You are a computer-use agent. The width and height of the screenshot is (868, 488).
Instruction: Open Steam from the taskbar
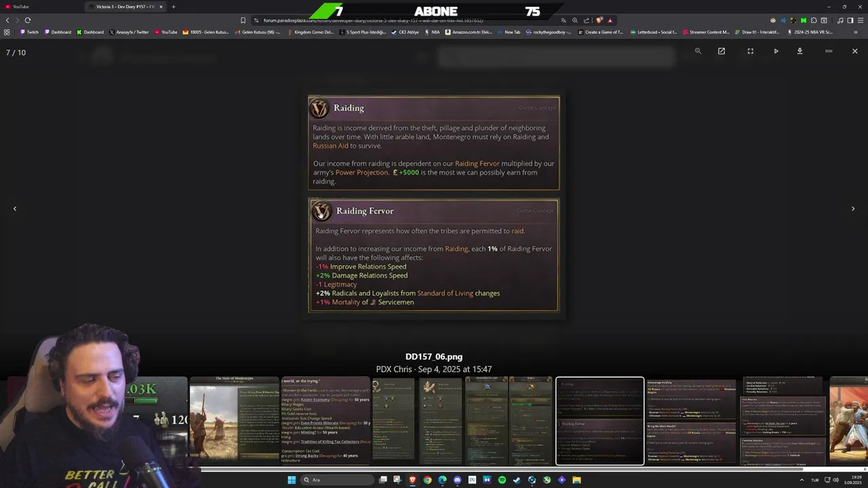click(x=517, y=480)
